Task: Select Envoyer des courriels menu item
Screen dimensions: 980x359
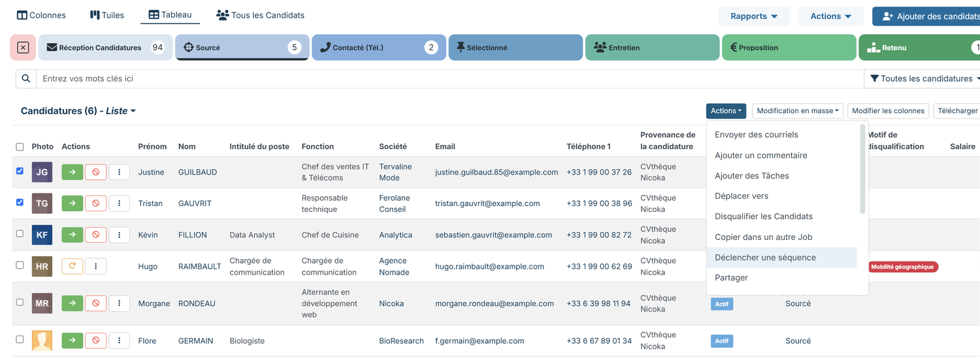Action: (x=781, y=135)
